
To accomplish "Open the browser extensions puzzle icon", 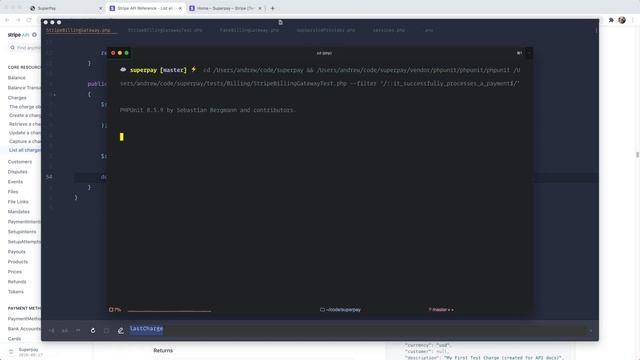I will tap(611, 20).
